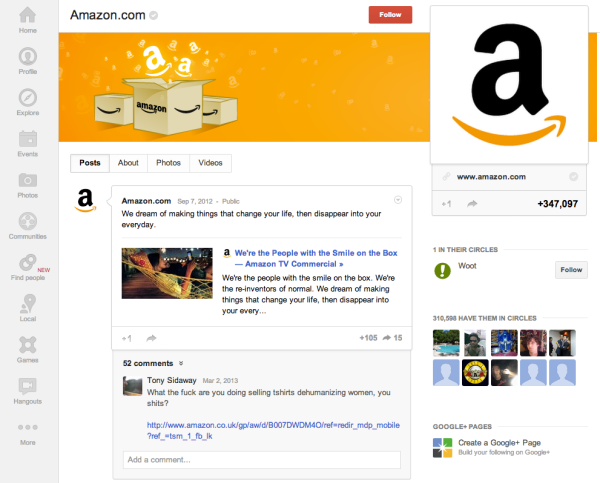Open the Explore compass icon
The width and height of the screenshot is (600, 483).
pyautogui.click(x=28, y=98)
